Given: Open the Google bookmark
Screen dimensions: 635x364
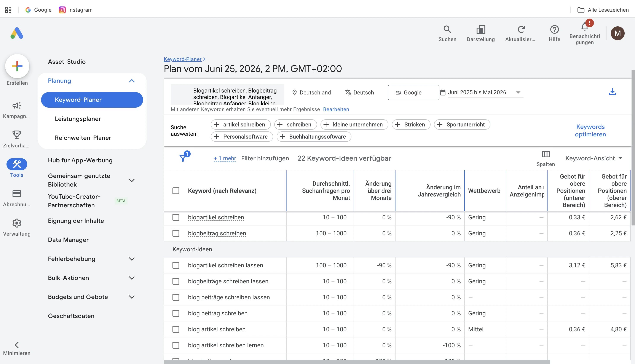Looking at the screenshot, I should 38,10.
